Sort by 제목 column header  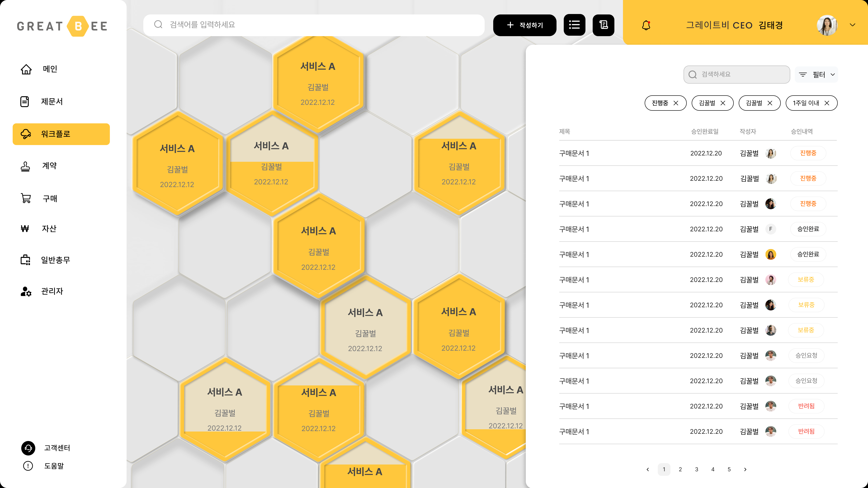(x=564, y=132)
